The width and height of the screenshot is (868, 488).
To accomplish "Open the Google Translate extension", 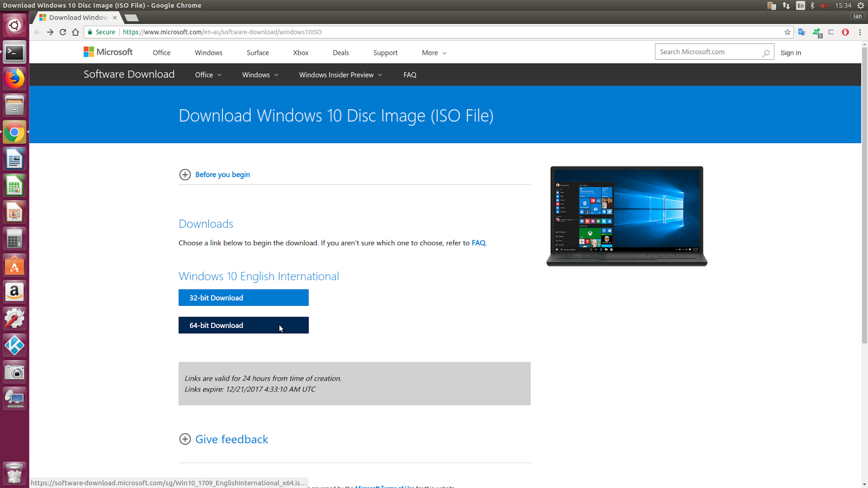I will (x=802, y=32).
